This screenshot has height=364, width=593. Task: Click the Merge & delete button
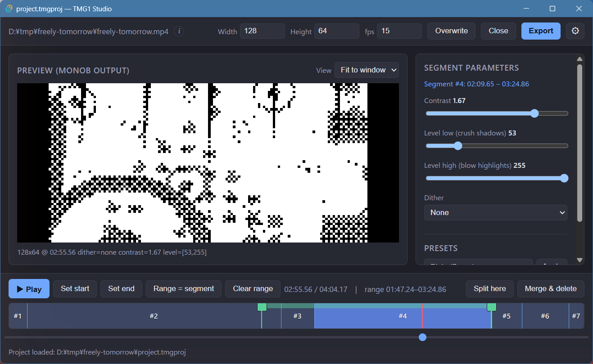[x=551, y=289]
